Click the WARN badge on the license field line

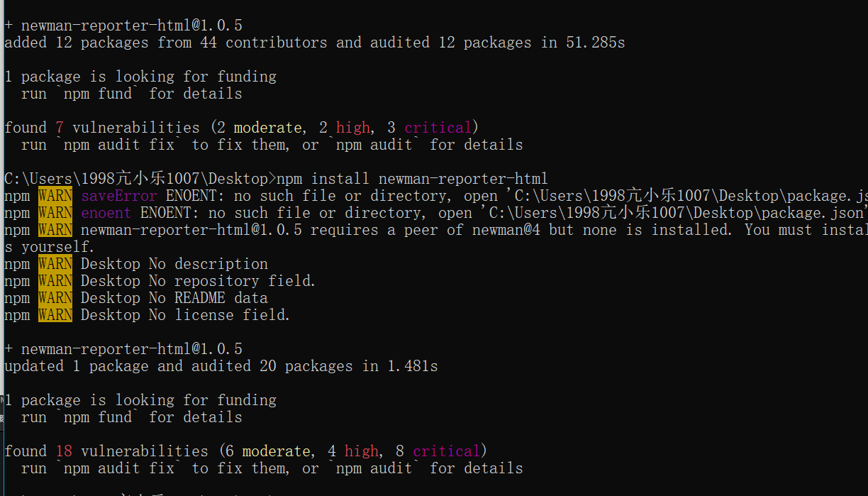point(55,315)
